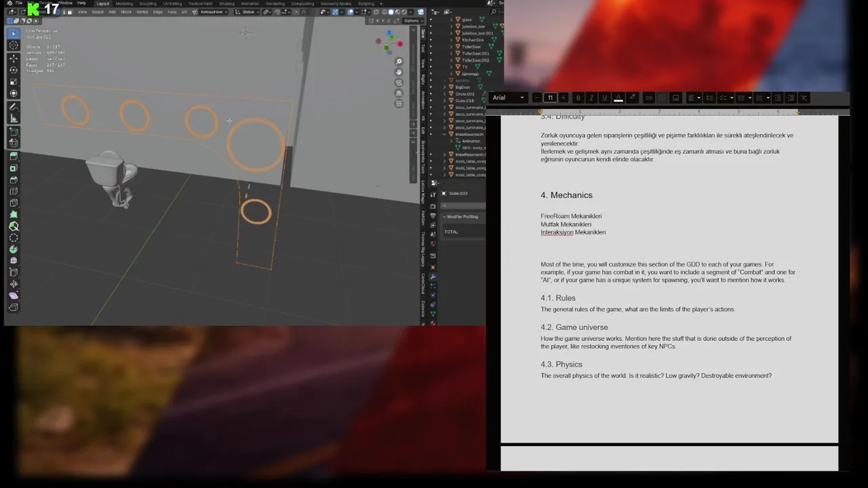Select the Scale tool in Blender toolbar
The image size is (868, 488).
tap(13, 81)
